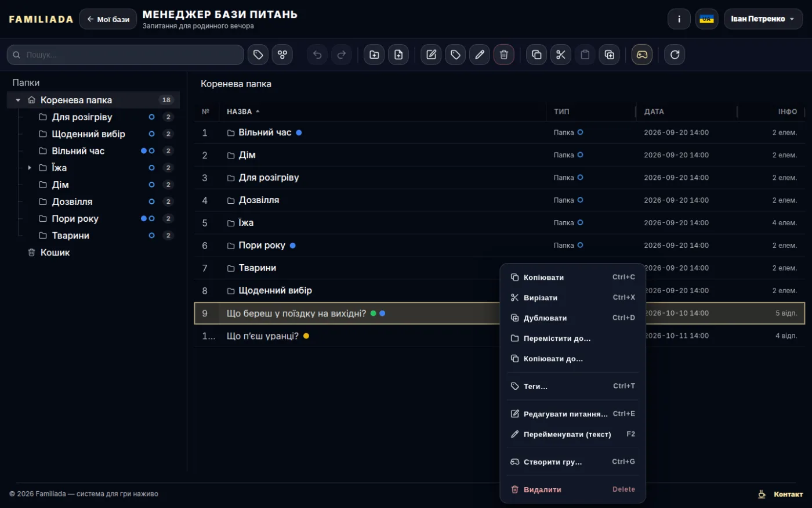
Task: Select Дублювати in the context menu
Action: pyautogui.click(x=573, y=318)
